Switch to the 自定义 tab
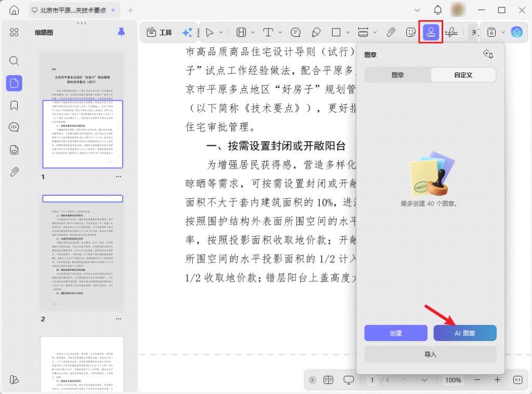Viewport: 532px width, 394px height. click(x=463, y=75)
